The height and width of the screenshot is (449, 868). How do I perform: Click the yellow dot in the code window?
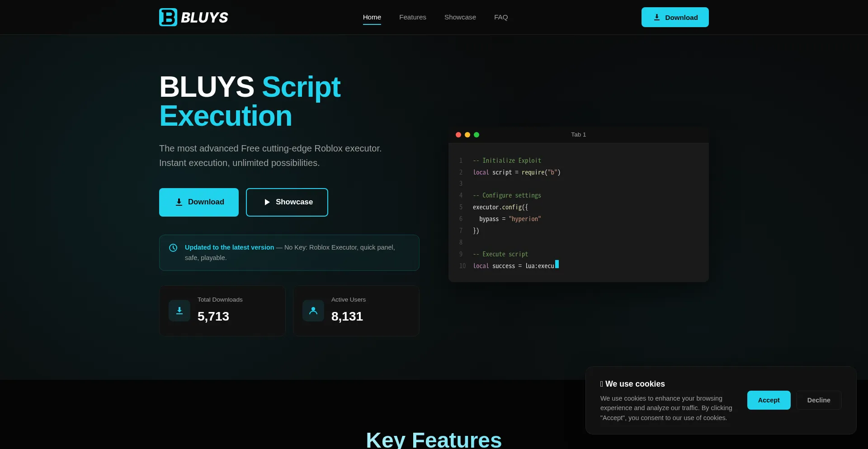point(467,135)
